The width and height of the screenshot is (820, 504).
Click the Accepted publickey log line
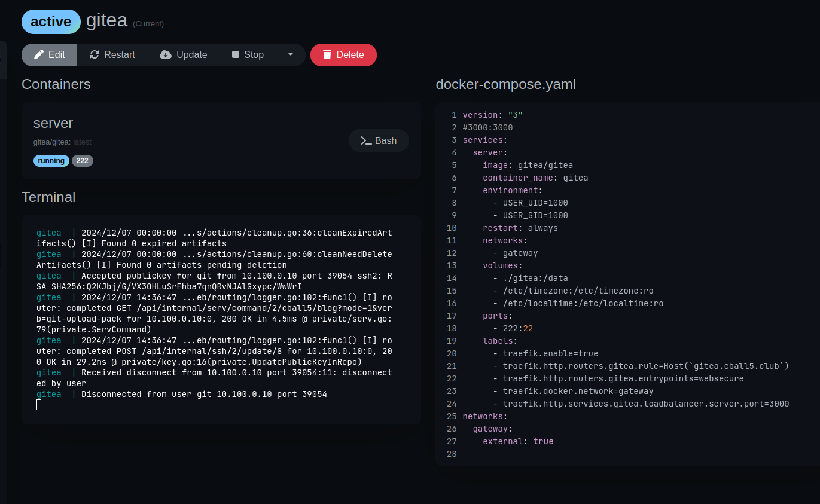pyautogui.click(x=214, y=281)
